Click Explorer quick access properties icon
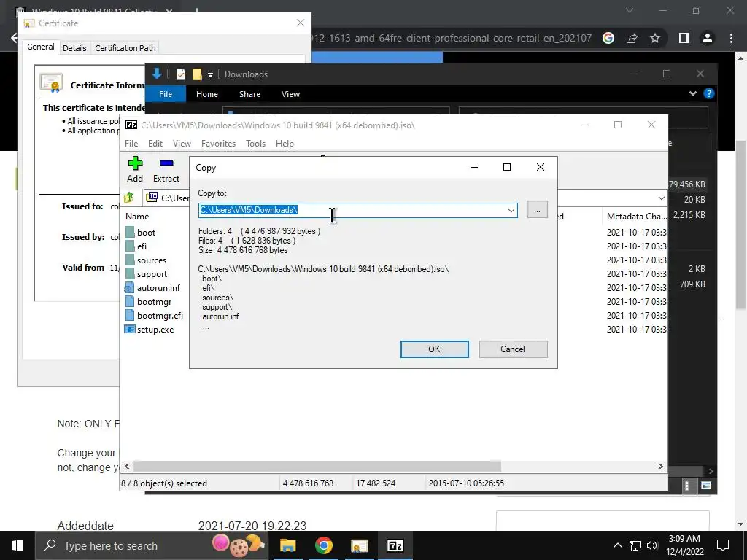The width and height of the screenshot is (747, 560). [181, 74]
